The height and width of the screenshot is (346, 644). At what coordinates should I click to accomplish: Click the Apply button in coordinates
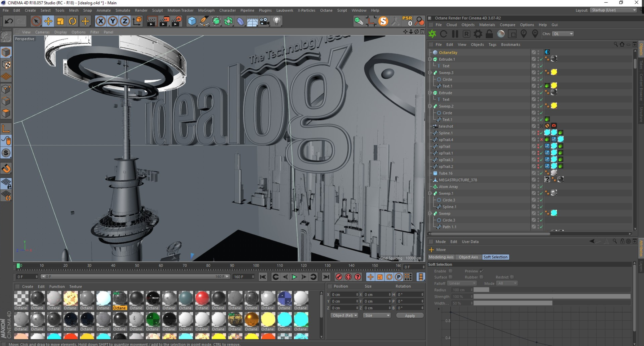coord(410,316)
